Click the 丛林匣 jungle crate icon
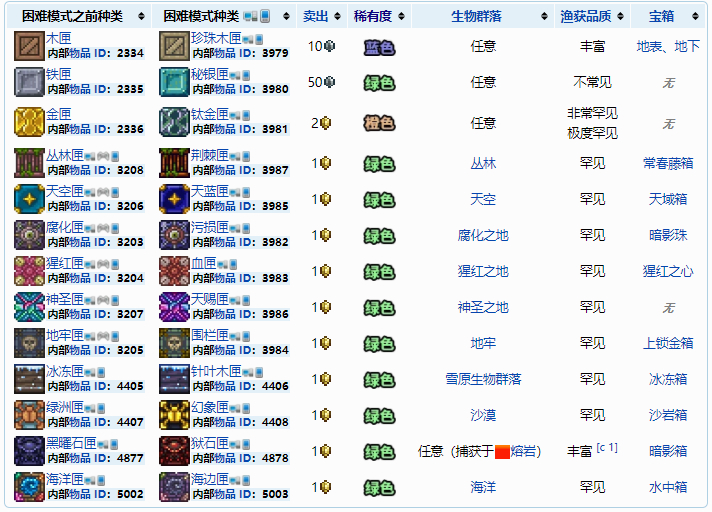The height and width of the screenshot is (512, 712). (29, 163)
